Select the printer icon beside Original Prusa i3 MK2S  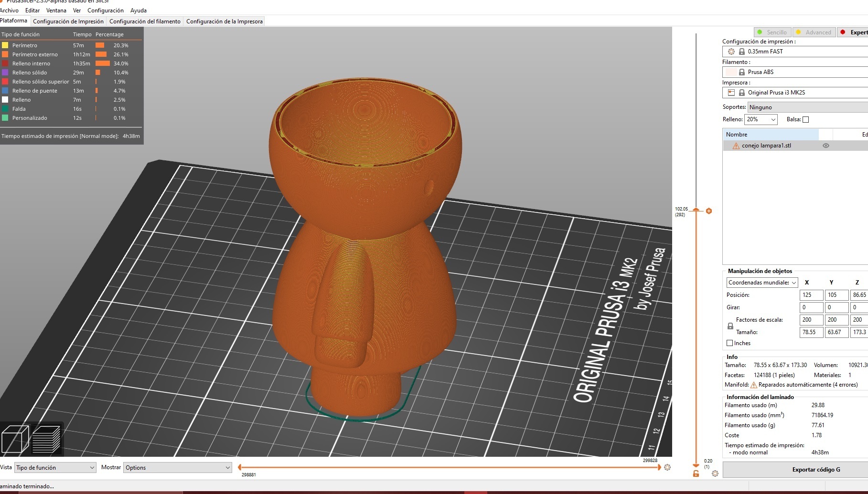731,93
